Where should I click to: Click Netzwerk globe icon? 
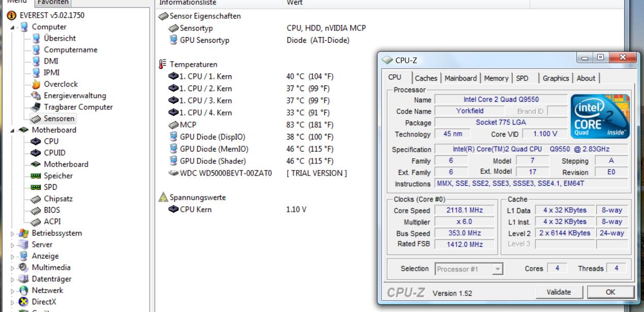pyautogui.click(x=24, y=290)
